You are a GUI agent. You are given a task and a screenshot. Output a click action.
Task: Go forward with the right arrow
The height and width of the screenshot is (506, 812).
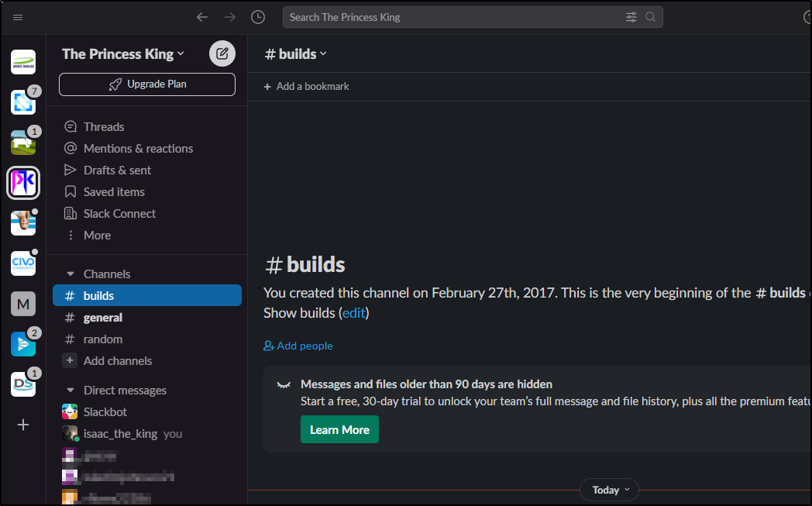(230, 17)
